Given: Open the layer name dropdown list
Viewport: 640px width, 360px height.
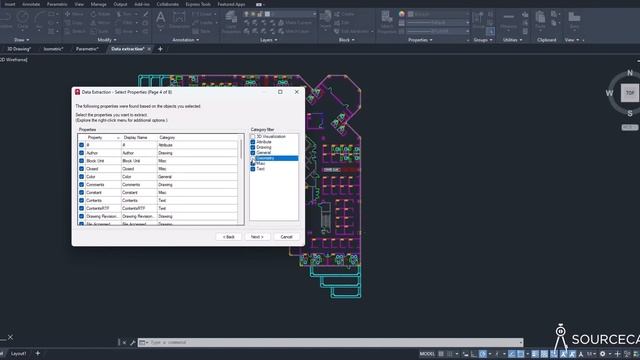Looking at the screenshot, I should 314,14.
